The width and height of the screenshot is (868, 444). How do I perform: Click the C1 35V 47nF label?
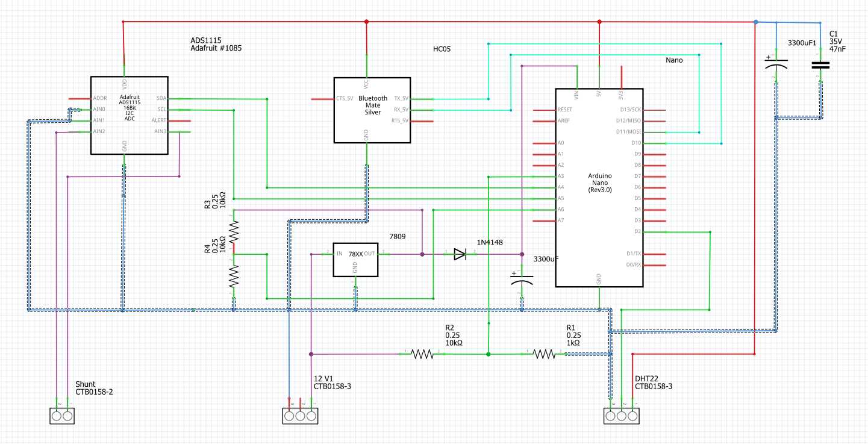tap(836, 42)
